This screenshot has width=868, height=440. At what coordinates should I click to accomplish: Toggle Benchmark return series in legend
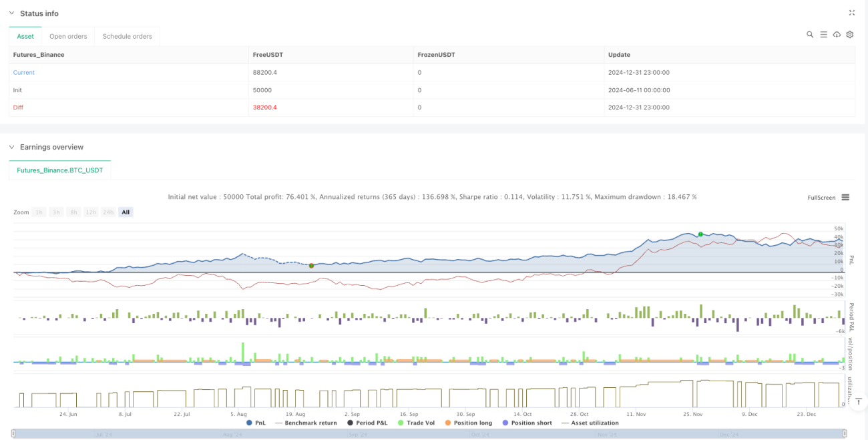[306, 423]
